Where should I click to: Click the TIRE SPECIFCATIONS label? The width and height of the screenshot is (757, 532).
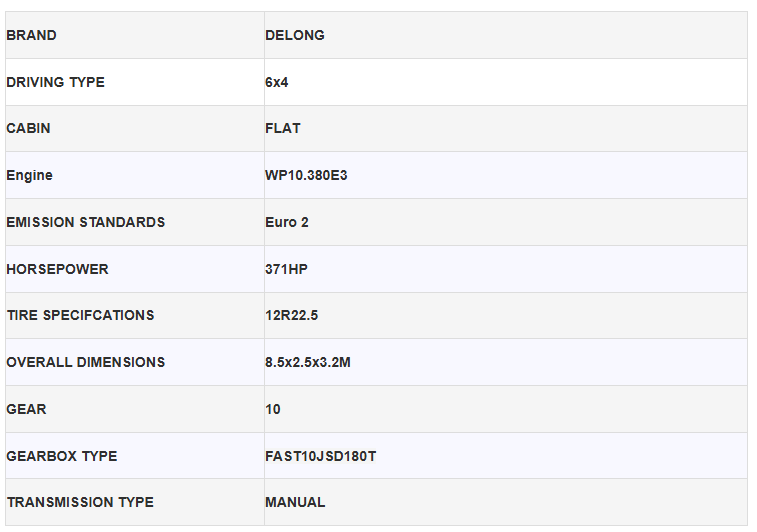coord(81,315)
